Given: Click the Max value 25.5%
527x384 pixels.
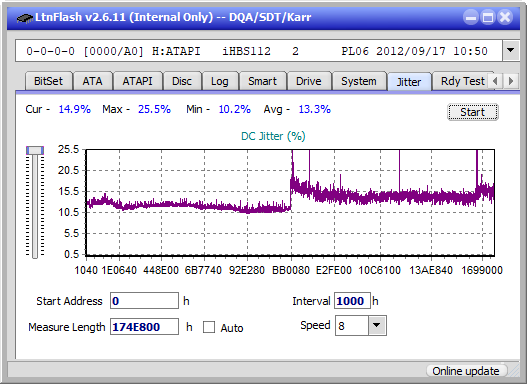Looking at the screenshot, I should 154,109.
